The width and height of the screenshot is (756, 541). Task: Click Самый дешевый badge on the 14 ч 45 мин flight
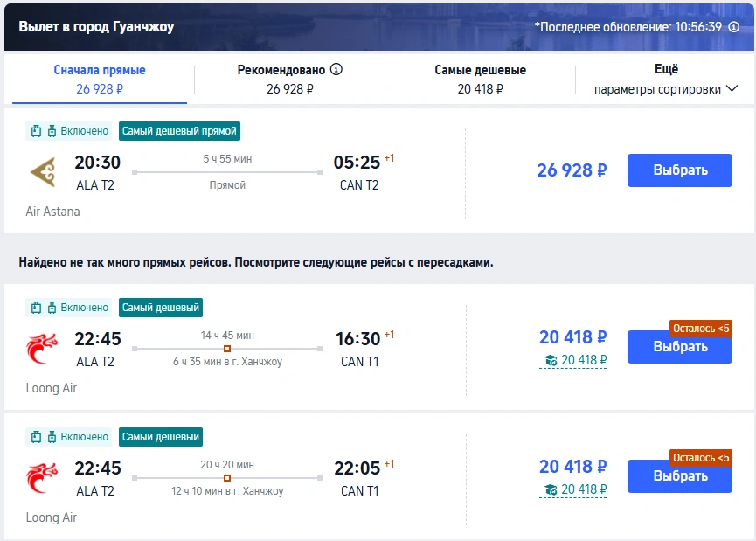coord(161,308)
